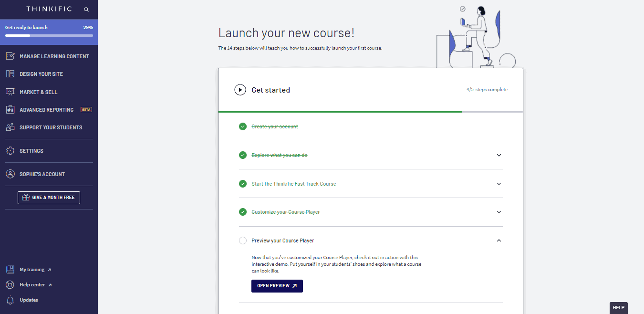The height and width of the screenshot is (314, 644).
Task: Click the Advanced Reporting icon
Action: coord(10,110)
